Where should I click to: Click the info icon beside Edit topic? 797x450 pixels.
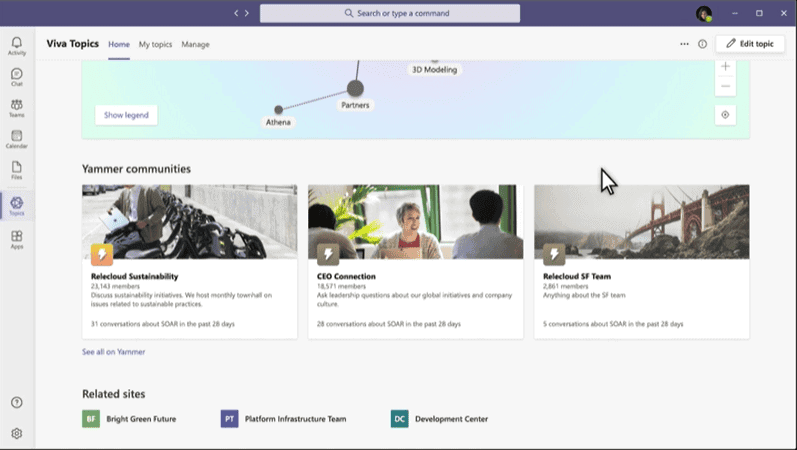pyautogui.click(x=702, y=44)
